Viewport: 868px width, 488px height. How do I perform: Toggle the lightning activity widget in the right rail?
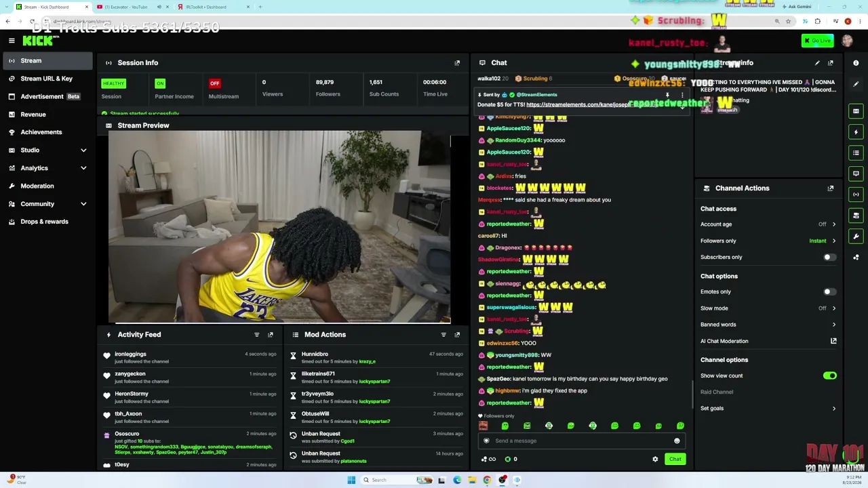[x=856, y=132]
